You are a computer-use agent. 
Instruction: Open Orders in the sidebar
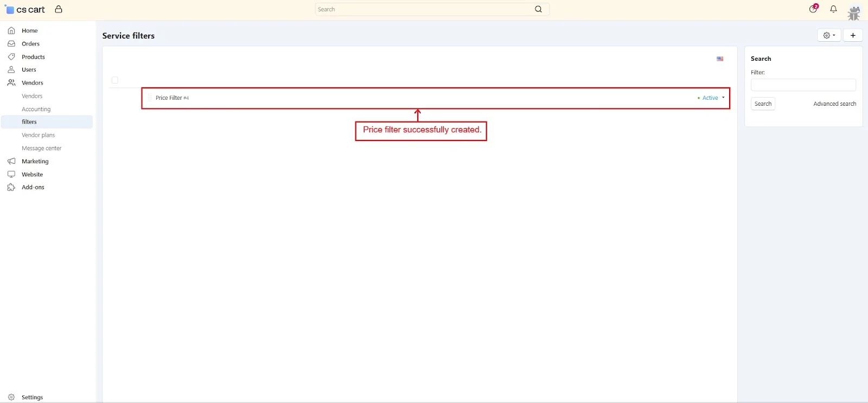[30, 44]
